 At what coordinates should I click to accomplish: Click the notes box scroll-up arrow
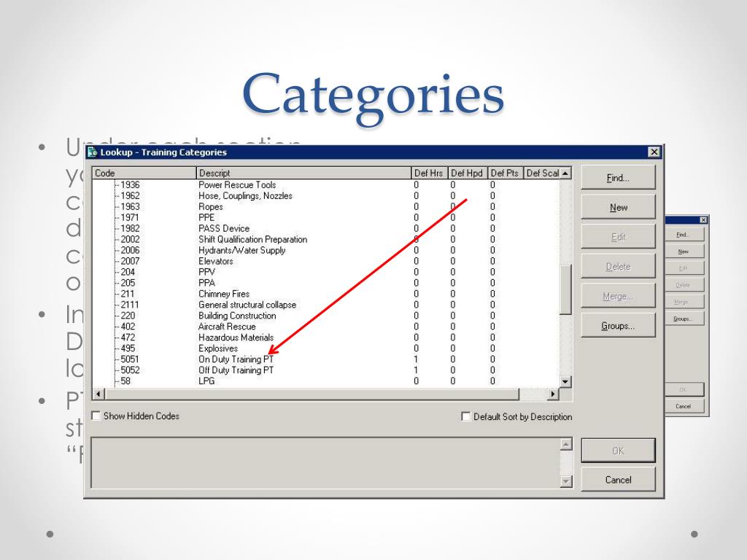(565, 445)
